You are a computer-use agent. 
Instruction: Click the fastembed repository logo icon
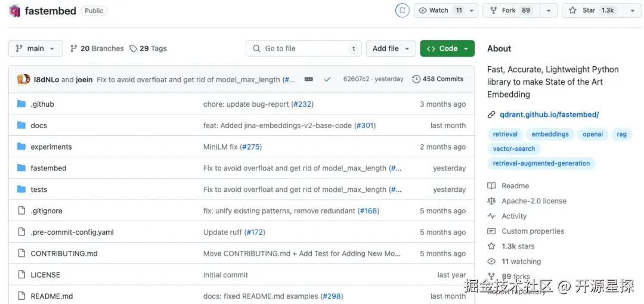coord(14,11)
